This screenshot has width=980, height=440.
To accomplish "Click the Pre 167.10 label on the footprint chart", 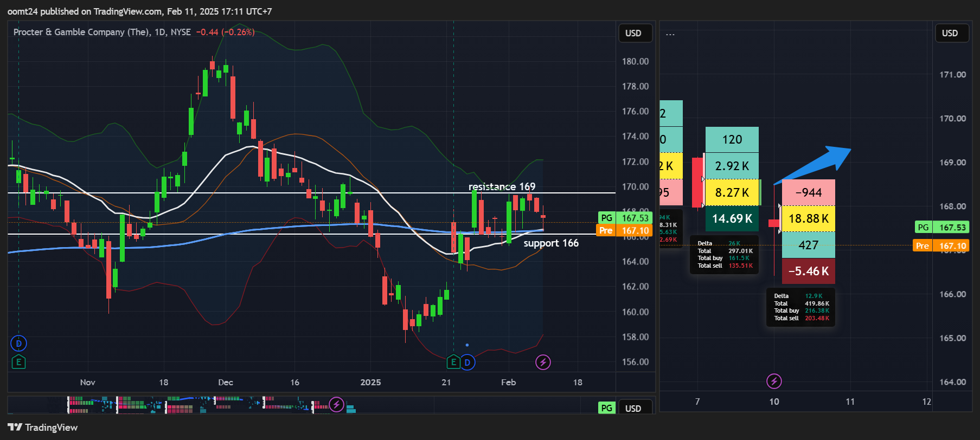I will click(x=941, y=245).
